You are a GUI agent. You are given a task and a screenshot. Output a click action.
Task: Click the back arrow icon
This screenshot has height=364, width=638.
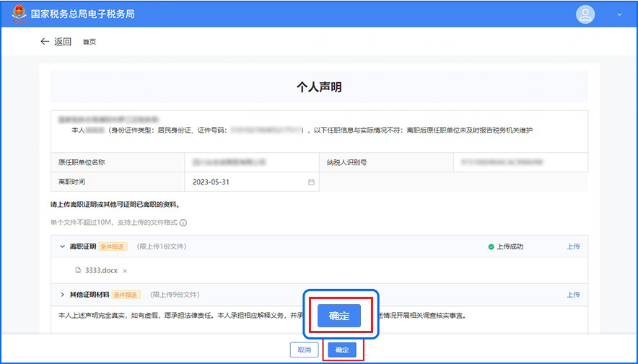45,42
